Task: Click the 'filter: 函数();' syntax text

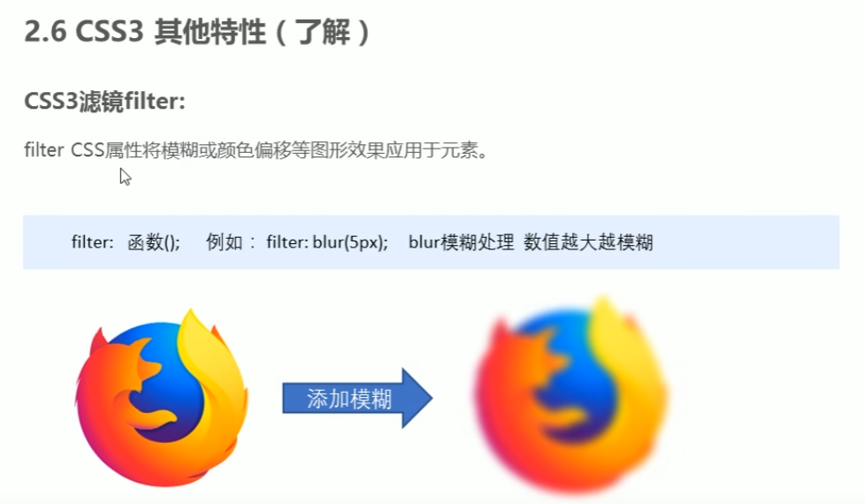Action: coord(126,242)
